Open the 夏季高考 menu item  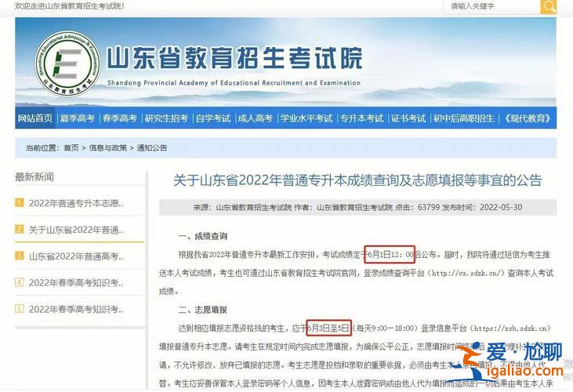coord(77,118)
